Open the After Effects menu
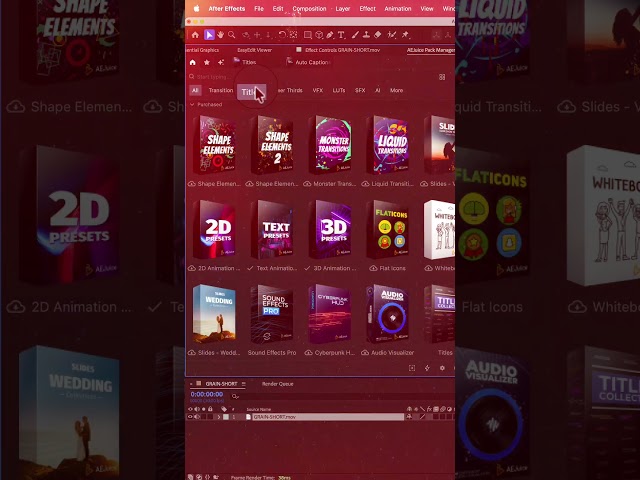Screen dimensions: 640x480 [x=227, y=9]
